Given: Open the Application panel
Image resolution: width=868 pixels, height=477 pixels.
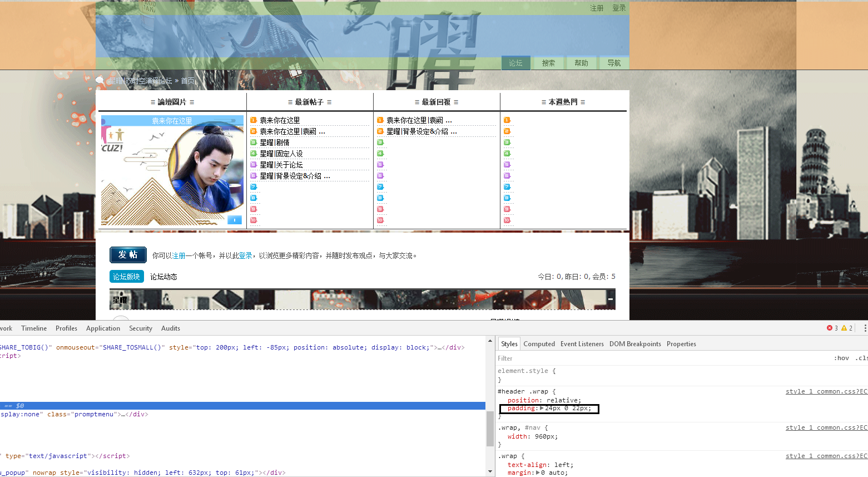Looking at the screenshot, I should 103,328.
